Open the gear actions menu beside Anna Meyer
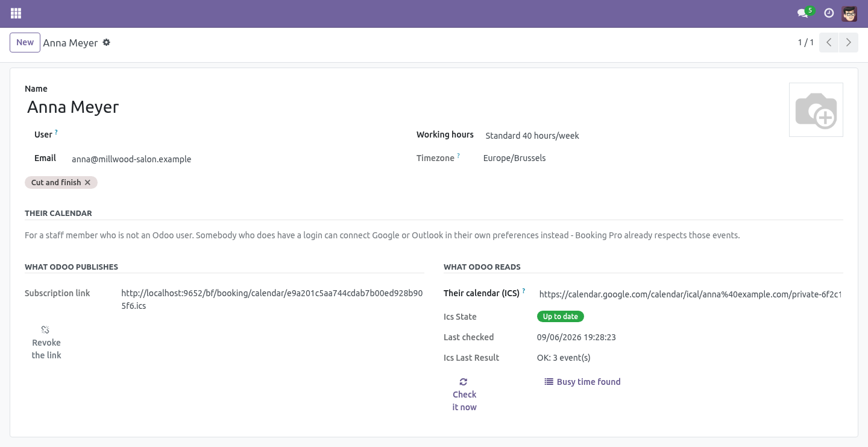Image resolution: width=868 pixels, height=447 pixels. (x=107, y=42)
